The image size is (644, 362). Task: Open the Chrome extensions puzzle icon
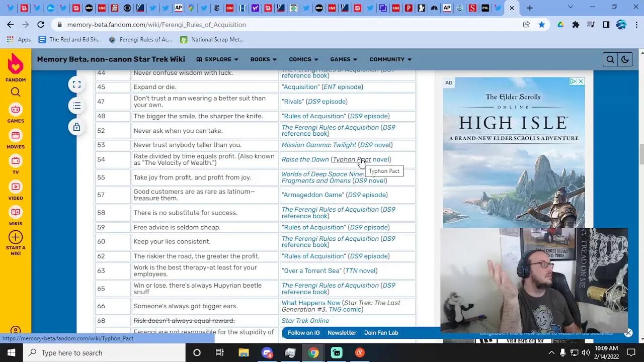576,24
